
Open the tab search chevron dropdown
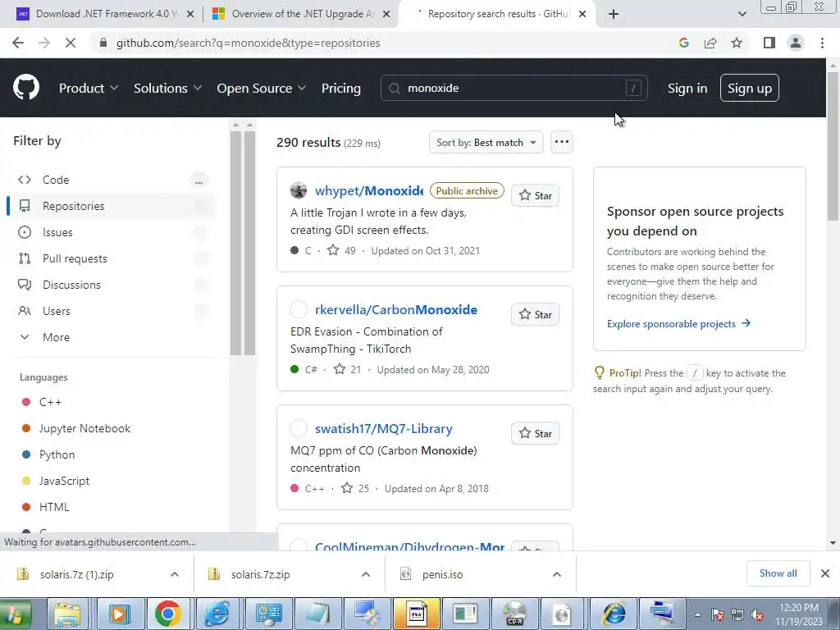pos(742,14)
